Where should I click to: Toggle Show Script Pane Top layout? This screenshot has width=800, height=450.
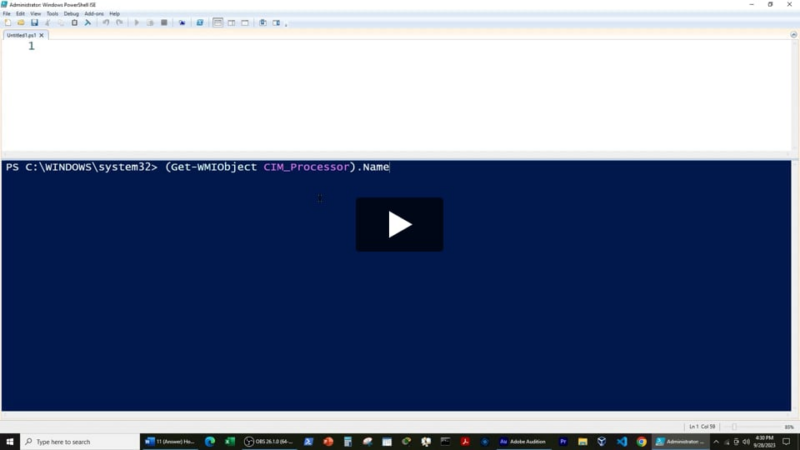coord(218,22)
